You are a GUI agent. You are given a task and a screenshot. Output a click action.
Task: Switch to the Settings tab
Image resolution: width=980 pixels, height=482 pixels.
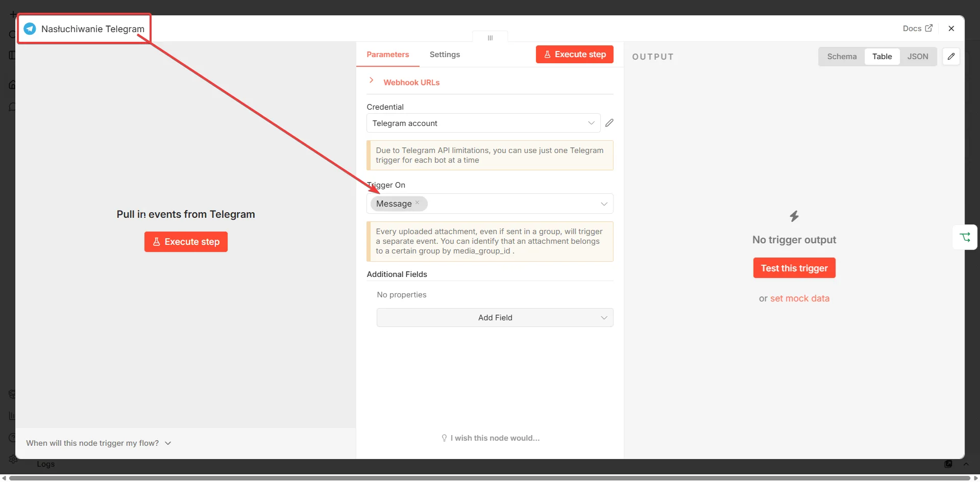click(445, 55)
